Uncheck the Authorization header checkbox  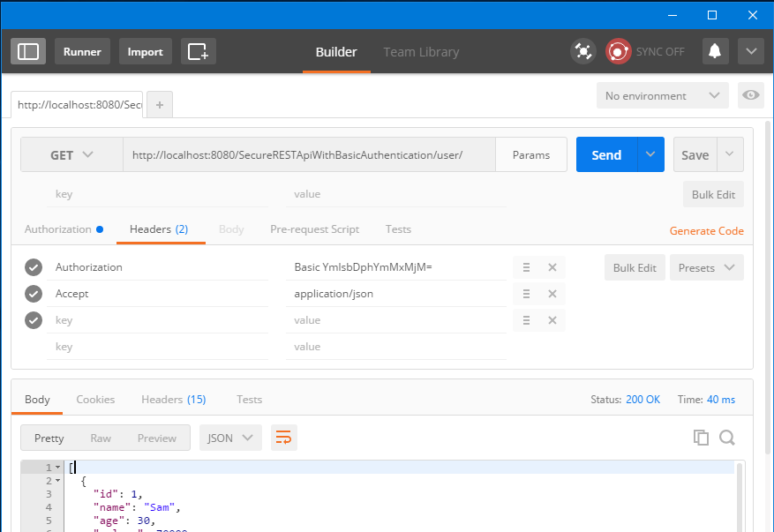[34, 267]
